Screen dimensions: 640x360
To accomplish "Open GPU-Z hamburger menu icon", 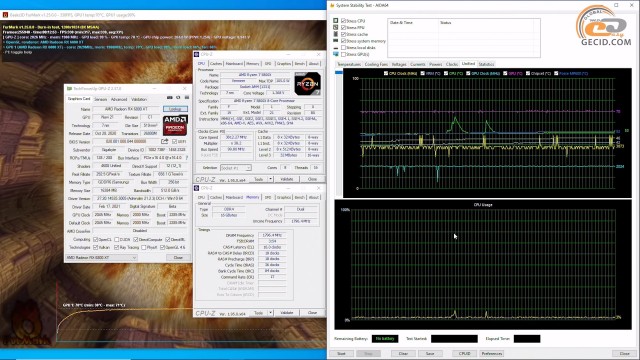I will click(187, 98).
